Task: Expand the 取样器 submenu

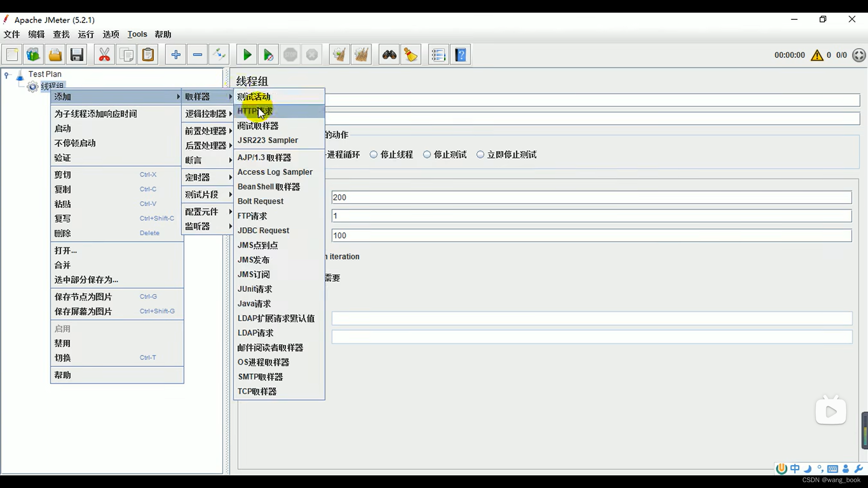Action: (208, 97)
